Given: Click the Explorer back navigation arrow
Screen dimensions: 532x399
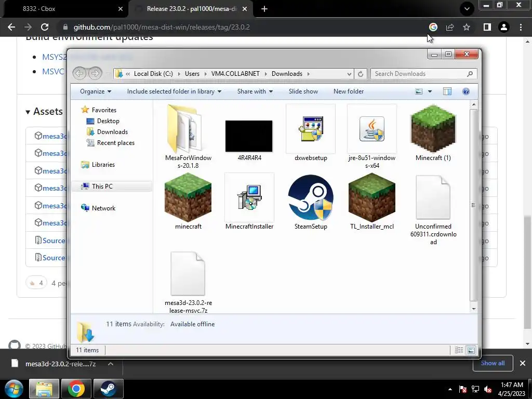Looking at the screenshot, I should pos(79,73).
